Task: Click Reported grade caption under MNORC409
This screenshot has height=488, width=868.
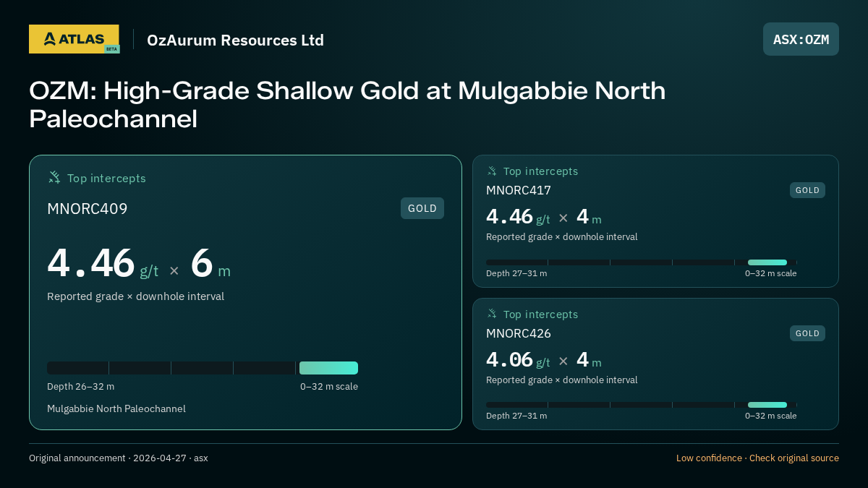Action: [135, 296]
